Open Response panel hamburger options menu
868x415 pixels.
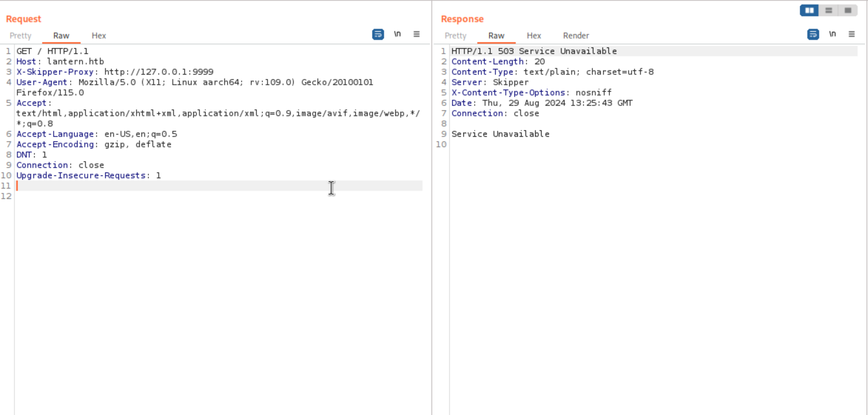(852, 34)
